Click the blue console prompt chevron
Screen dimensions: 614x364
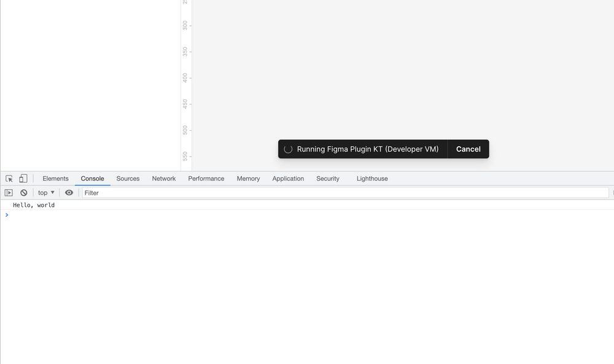click(7, 215)
